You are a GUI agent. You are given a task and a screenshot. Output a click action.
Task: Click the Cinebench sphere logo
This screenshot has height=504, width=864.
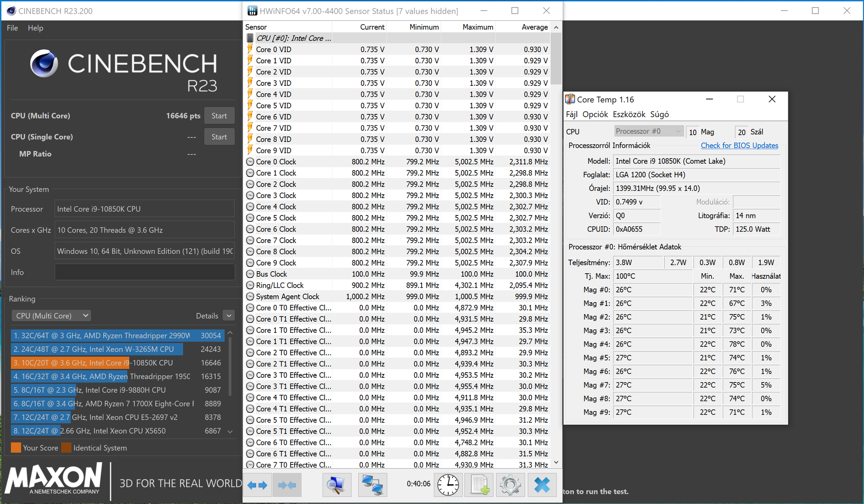pyautogui.click(x=44, y=63)
